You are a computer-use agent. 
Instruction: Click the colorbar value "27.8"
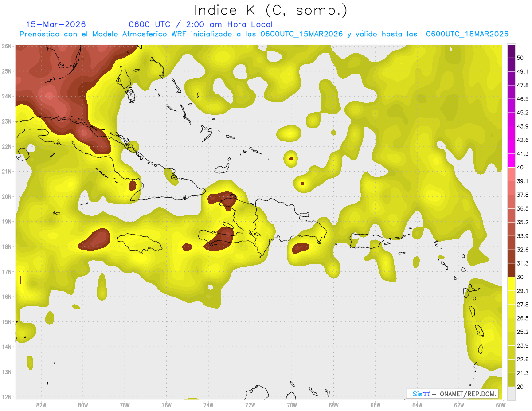523,304
